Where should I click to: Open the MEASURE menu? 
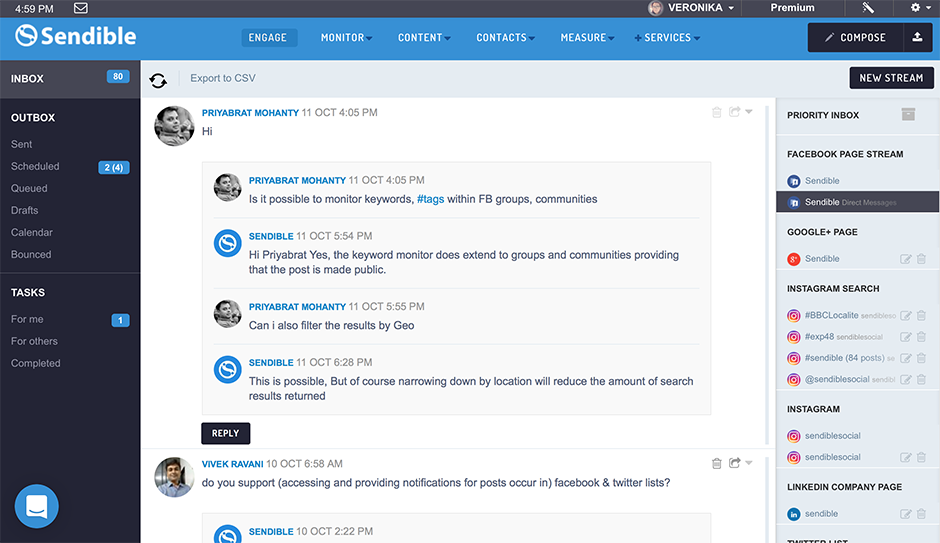coord(587,38)
